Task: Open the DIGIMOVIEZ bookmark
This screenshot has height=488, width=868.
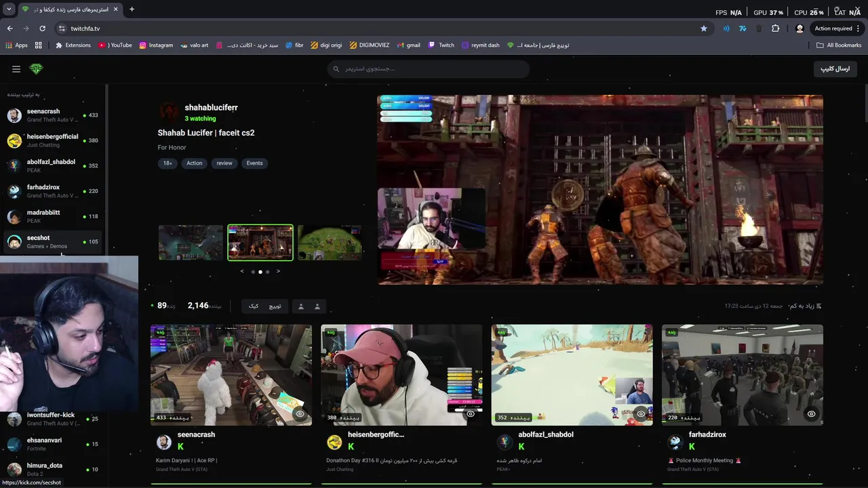Action: click(x=370, y=45)
